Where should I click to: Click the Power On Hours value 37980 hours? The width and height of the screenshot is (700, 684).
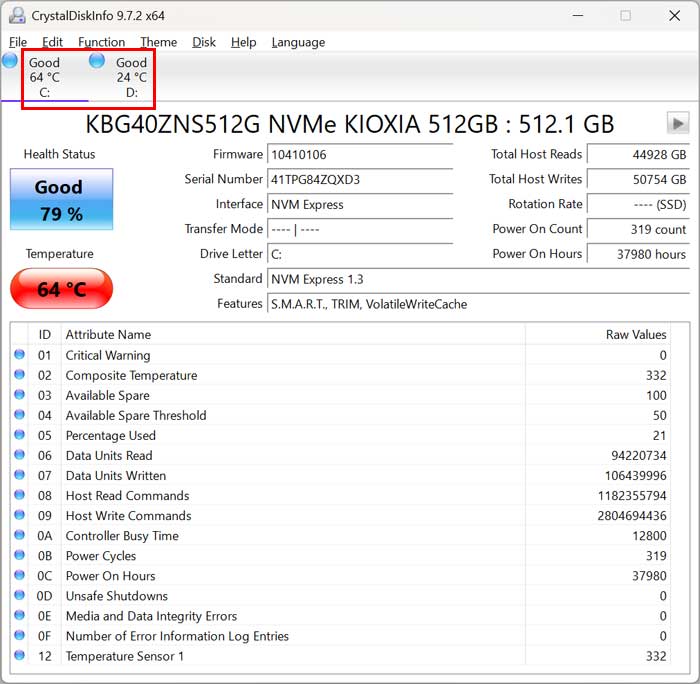(x=638, y=254)
